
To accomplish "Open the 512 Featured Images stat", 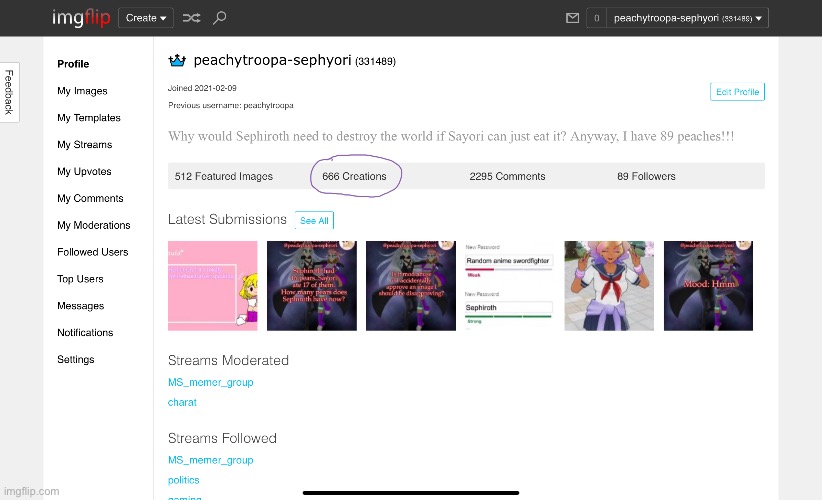I will [224, 176].
